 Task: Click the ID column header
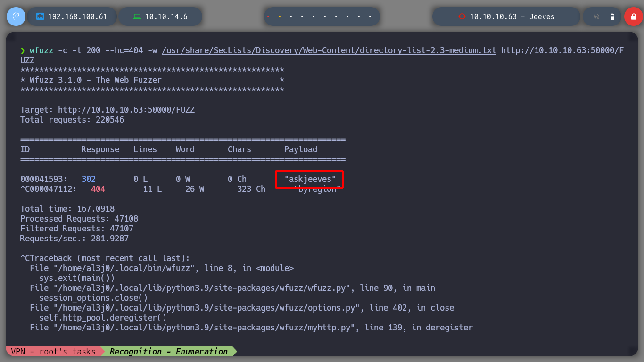25,149
